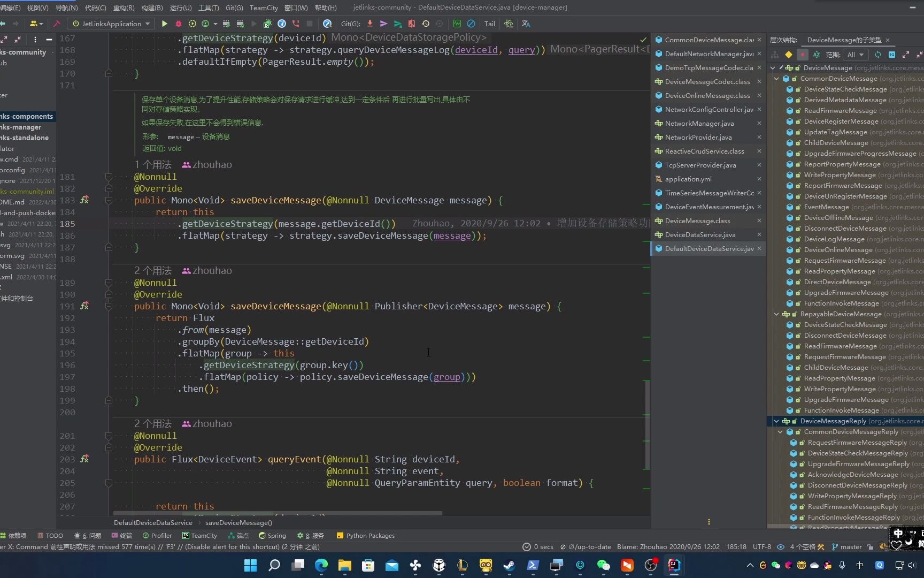Click the hierarchy refresh icon

[x=878, y=55]
